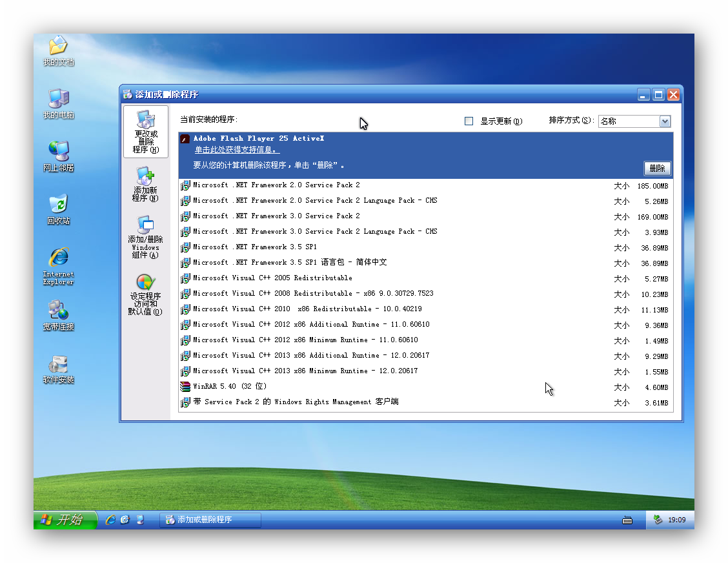This screenshot has width=728, height=563.
Task: Click the 开始 Start button
Action: click(65, 520)
